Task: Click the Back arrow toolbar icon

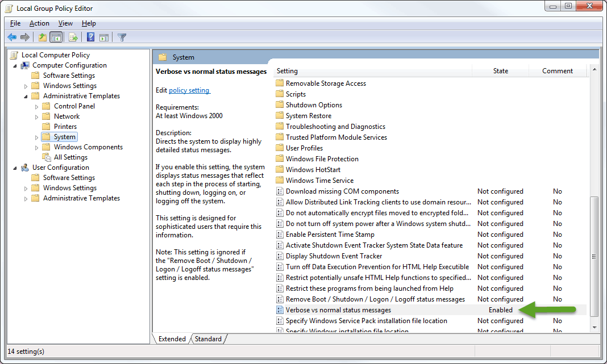Action: click(12, 37)
